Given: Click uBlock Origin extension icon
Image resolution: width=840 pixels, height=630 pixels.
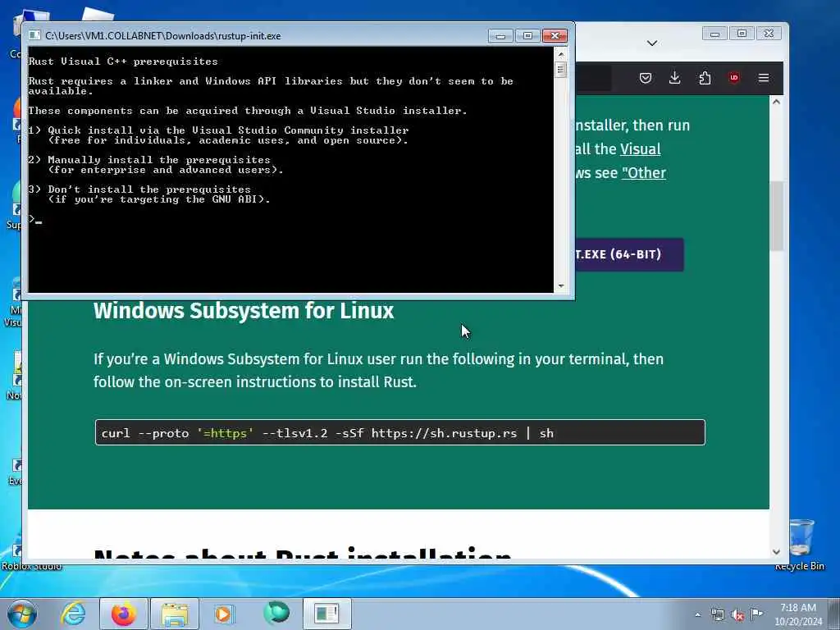Looking at the screenshot, I should [x=734, y=78].
